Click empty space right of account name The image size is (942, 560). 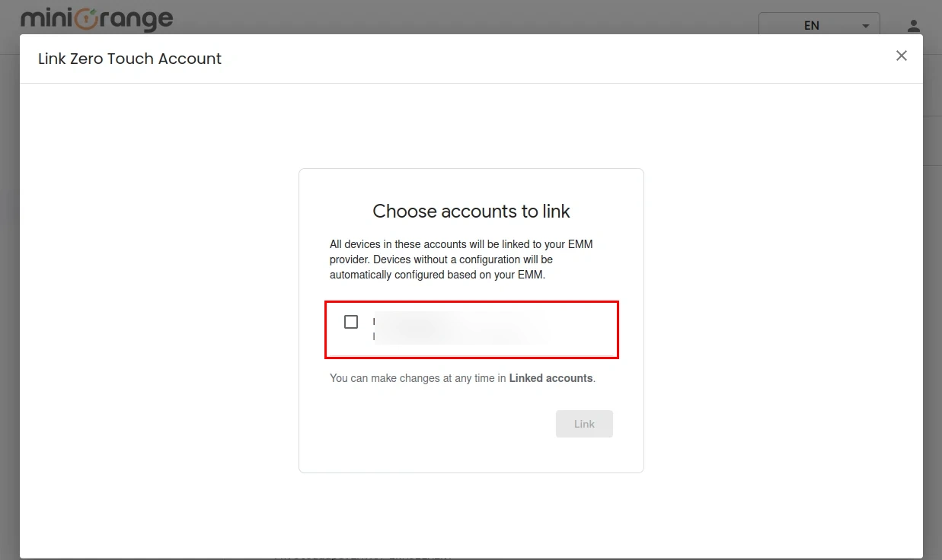click(x=583, y=329)
